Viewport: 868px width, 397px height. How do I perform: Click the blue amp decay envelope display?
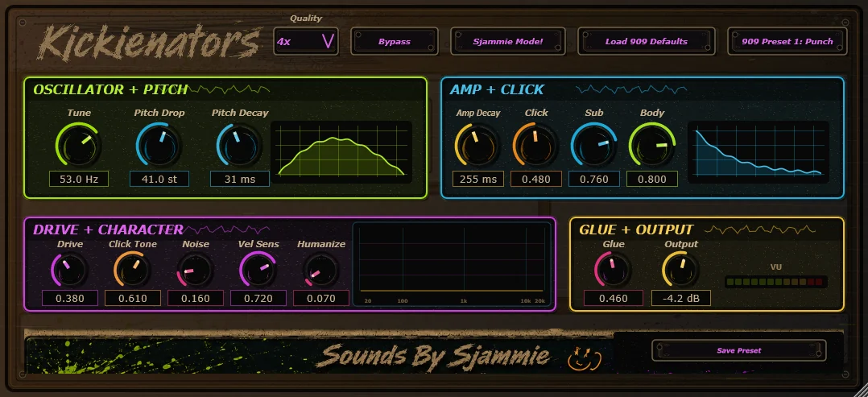coord(758,152)
